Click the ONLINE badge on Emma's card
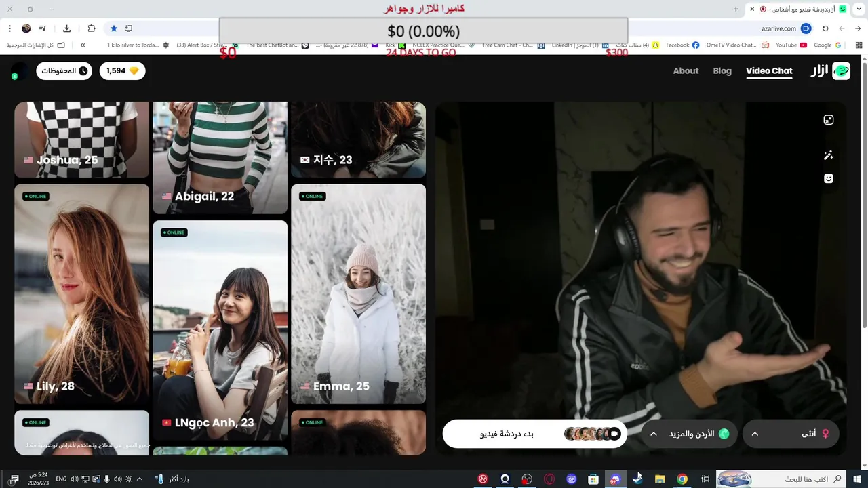Screen dimensions: 868x488 pyautogui.click(x=313, y=197)
